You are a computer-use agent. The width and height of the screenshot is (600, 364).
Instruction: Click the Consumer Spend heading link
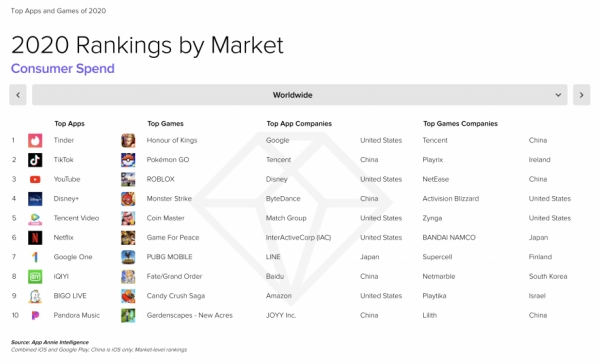(x=63, y=69)
